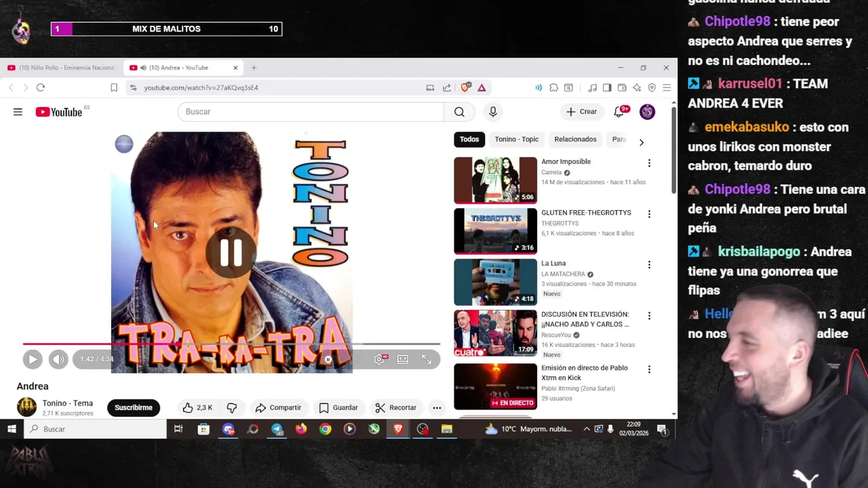Open the Amor Imposible video thumbnail
Image resolution: width=868 pixels, height=488 pixels.
pos(496,180)
